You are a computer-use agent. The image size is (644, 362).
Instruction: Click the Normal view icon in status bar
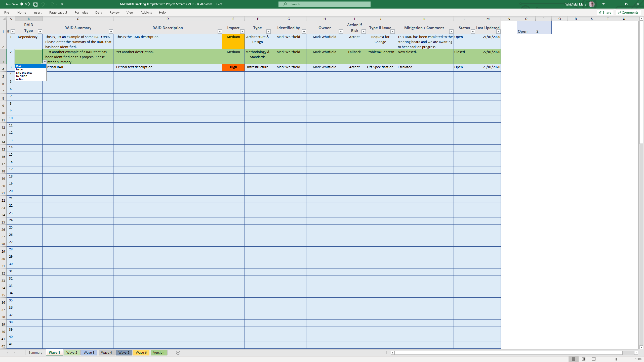pos(573,359)
